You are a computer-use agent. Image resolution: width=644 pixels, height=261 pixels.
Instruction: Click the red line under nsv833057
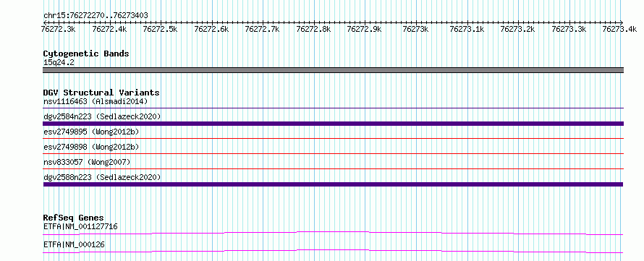point(333,168)
